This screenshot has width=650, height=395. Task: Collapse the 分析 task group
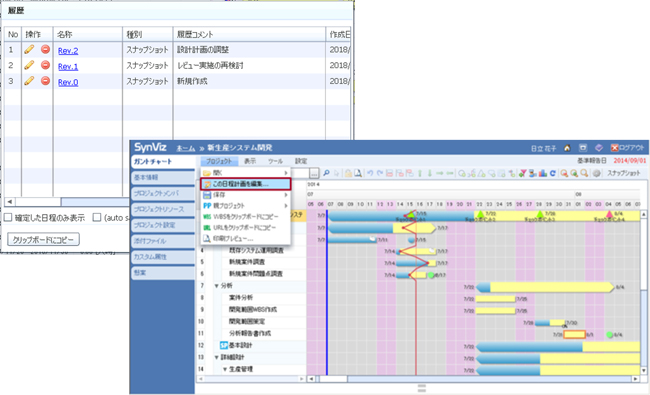pos(216,286)
